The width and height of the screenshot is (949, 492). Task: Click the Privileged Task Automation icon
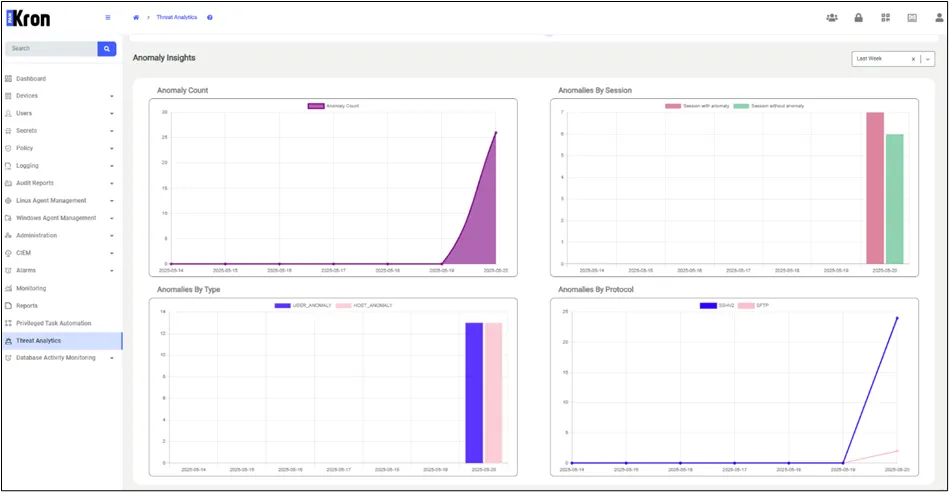8,324
